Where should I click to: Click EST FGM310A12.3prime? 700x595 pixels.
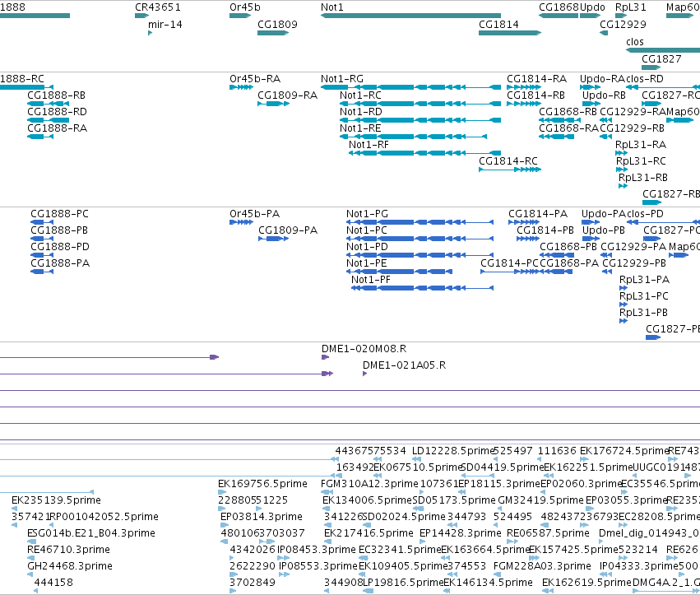click(327, 492)
